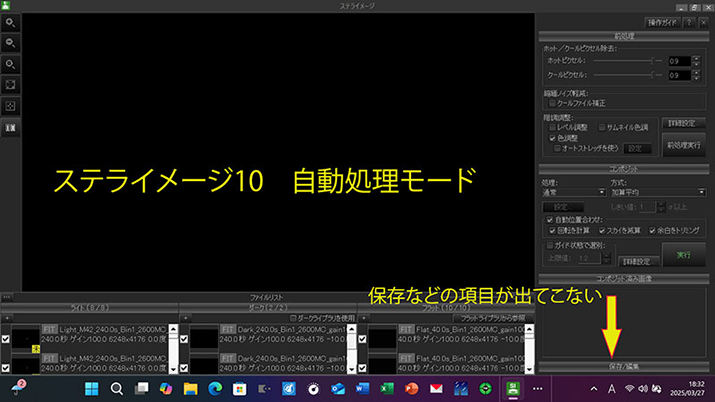
Task: Open File Explorer from the taskbar
Action: point(191,389)
